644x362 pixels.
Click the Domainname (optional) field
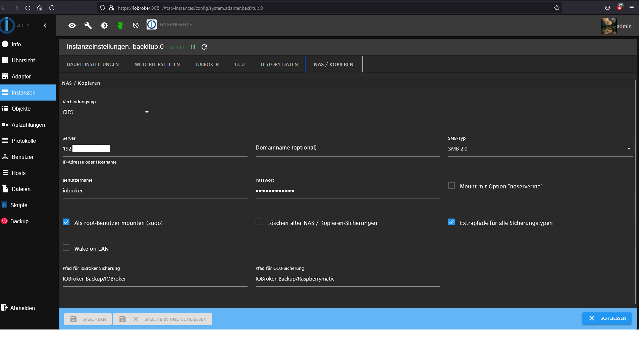click(347, 148)
